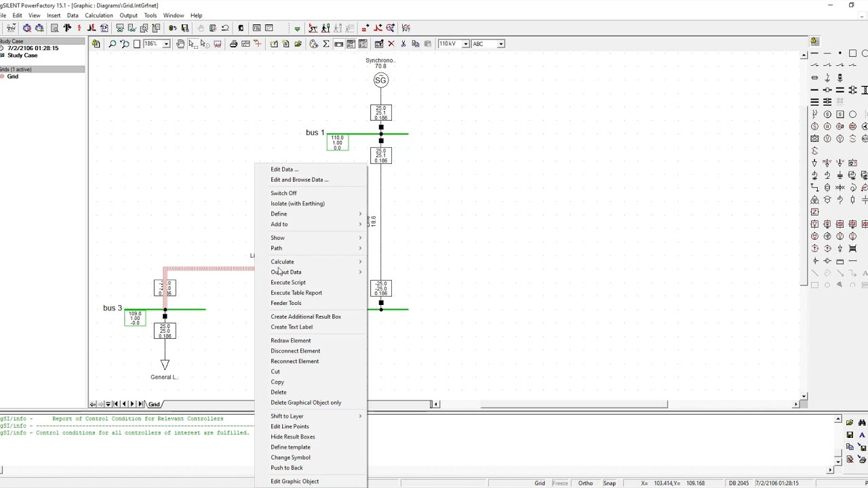The height and width of the screenshot is (488, 868).
Task: Open the Insert menu
Action: pos(54,15)
